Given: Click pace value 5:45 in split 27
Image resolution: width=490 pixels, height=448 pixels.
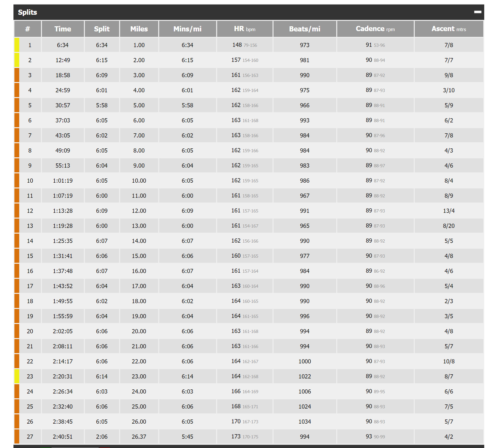Looking at the screenshot, I should point(188,437).
